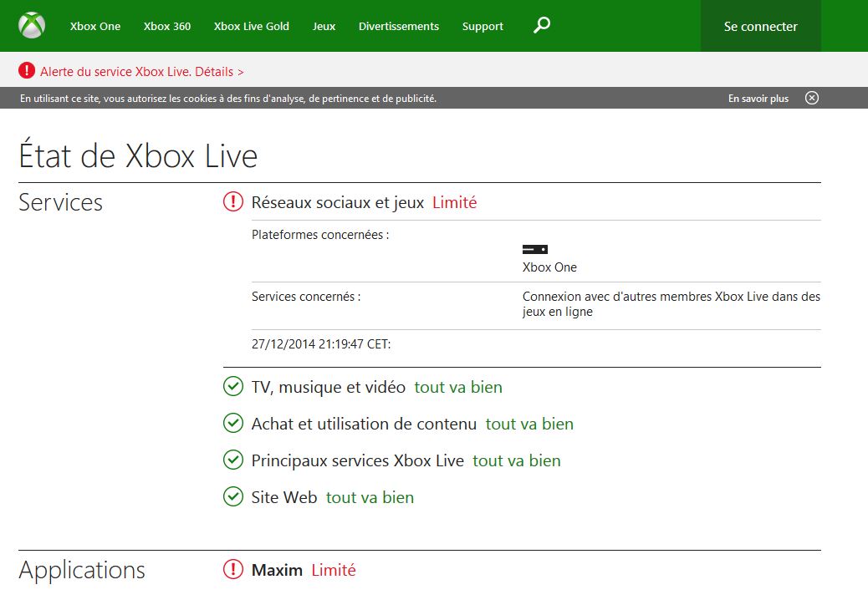Click En savoir plus about cookies

[x=758, y=99]
